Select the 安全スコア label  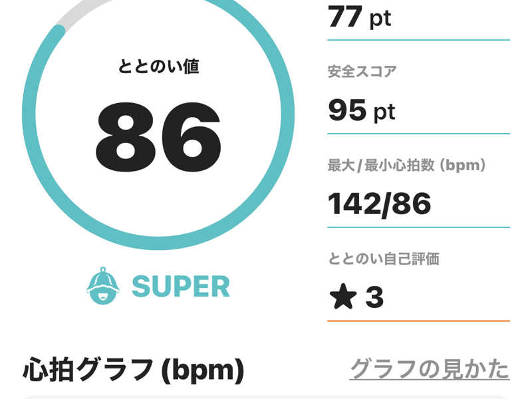[x=362, y=72]
